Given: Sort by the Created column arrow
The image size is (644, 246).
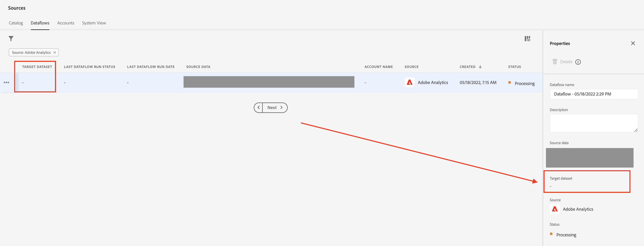Looking at the screenshot, I should click(x=480, y=67).
